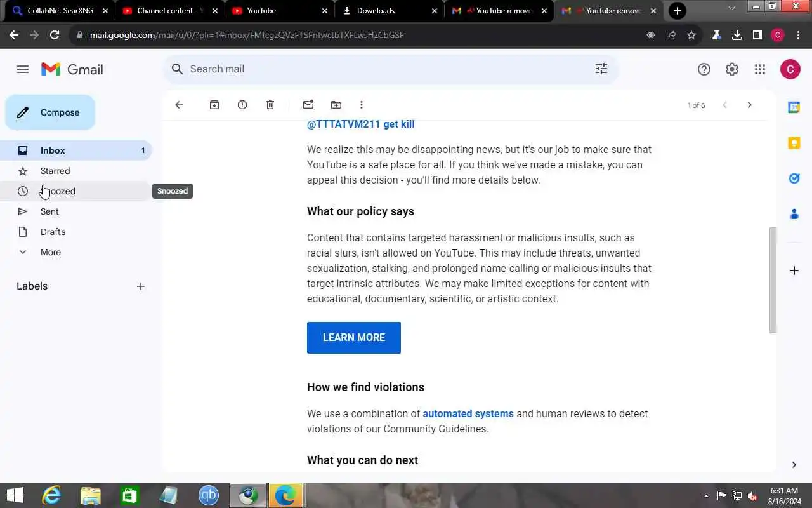Switch to the YouTube tab
This screenshot has width=812, height=508.
tap(279, 11)
